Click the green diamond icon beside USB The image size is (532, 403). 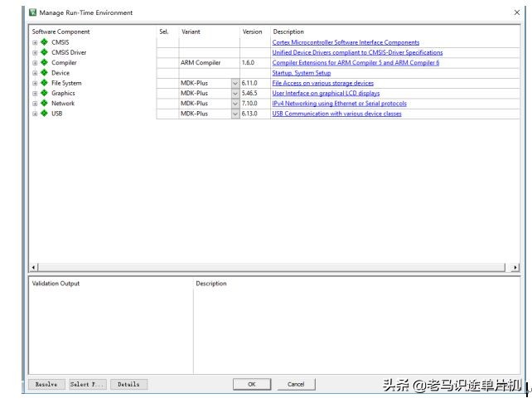point(44,113)
